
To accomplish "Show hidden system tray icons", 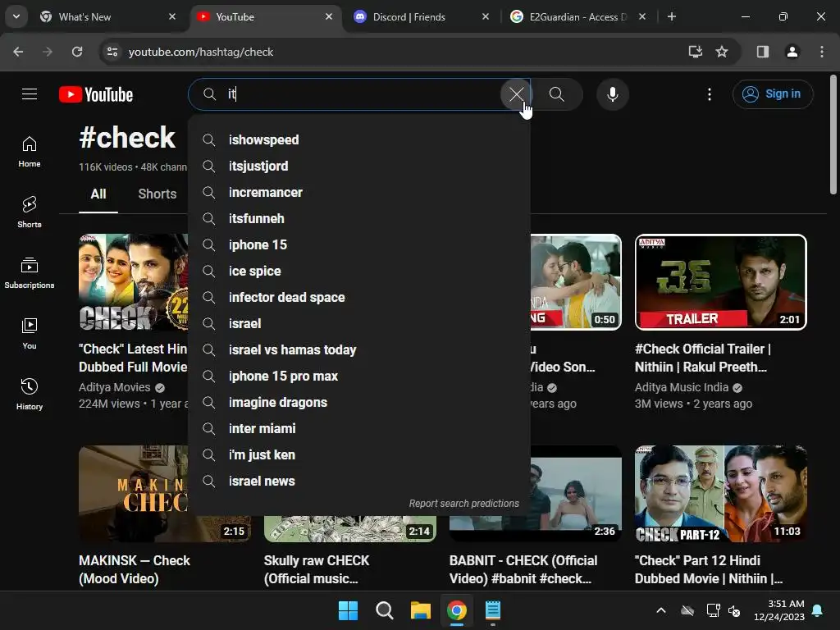I will tap(661, 610).
